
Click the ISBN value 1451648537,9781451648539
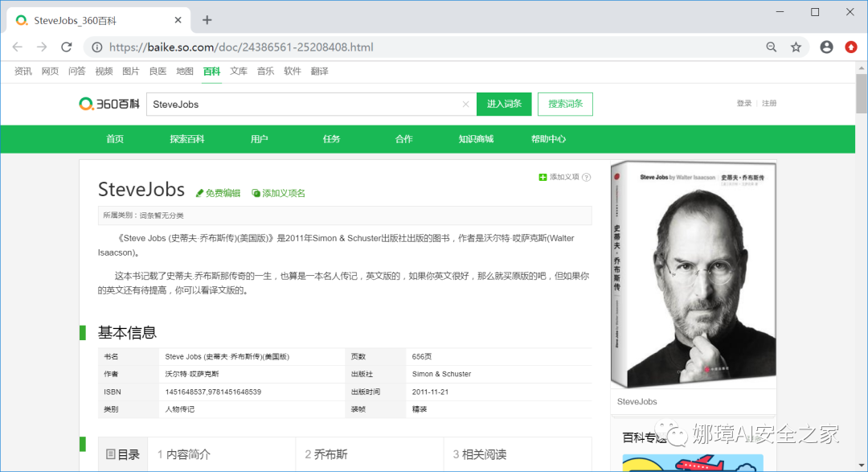[x=213, y=392]
